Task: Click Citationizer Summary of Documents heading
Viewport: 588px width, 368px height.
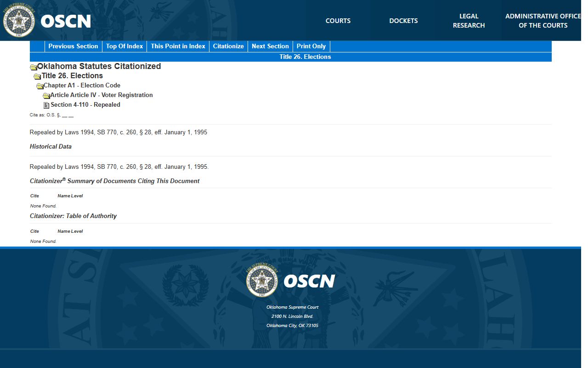Action: pyautogui.click(x=115, y=181)
